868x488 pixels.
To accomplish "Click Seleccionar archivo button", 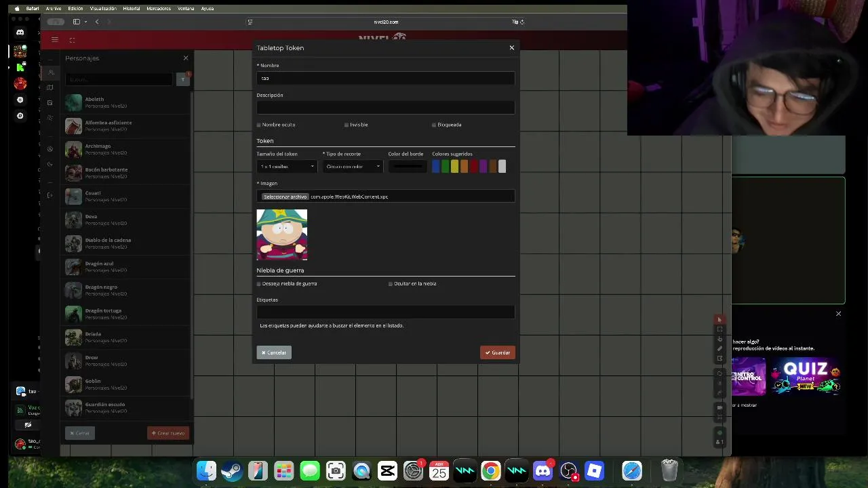I will [285, 197].
